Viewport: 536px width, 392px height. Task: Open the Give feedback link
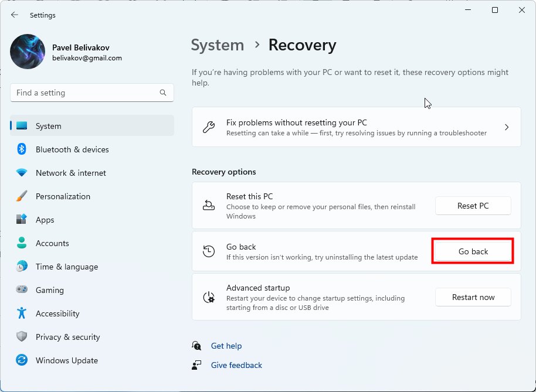pyautogui.click(x=236, y=365)
